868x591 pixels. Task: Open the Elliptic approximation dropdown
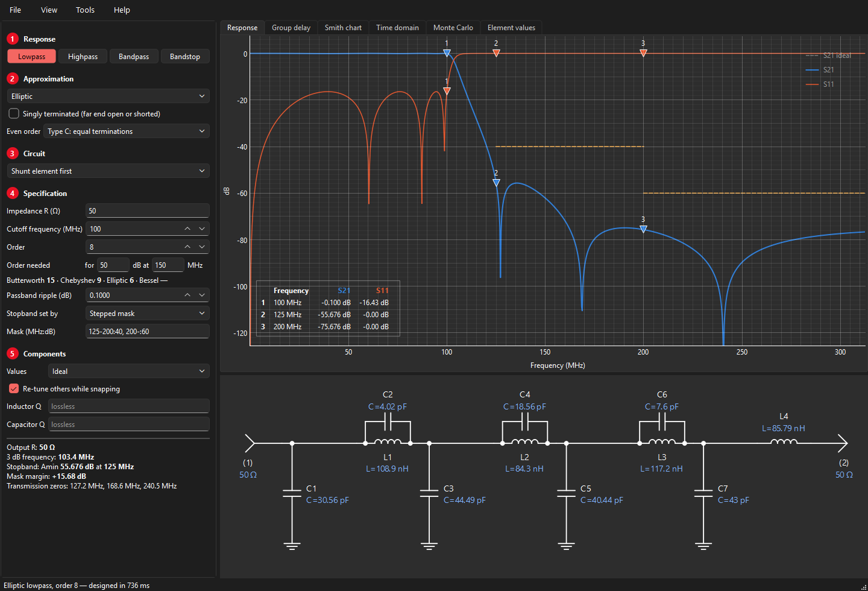[108, 96]
